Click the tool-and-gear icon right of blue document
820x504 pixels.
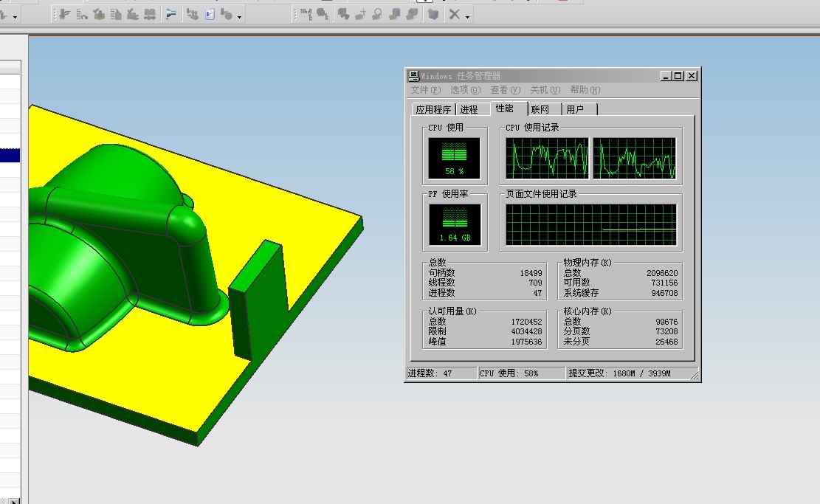227,15
